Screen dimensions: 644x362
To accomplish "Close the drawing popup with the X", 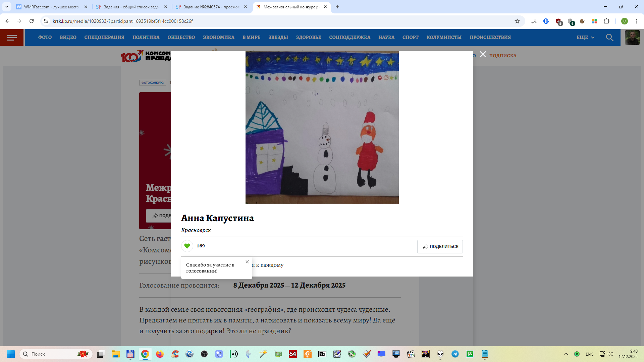I will tap(483, 54).
